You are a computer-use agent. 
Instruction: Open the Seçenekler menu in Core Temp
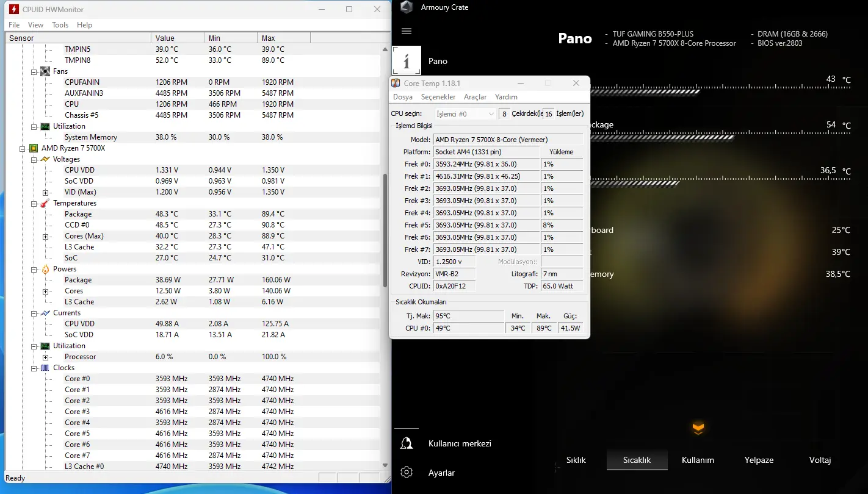[x=438, y=97]
